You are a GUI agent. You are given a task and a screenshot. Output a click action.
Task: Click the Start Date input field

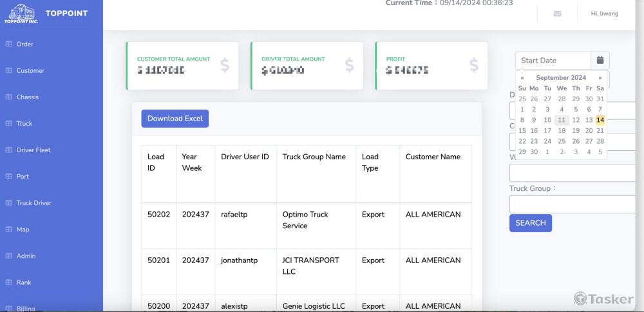tap(553, 61)
